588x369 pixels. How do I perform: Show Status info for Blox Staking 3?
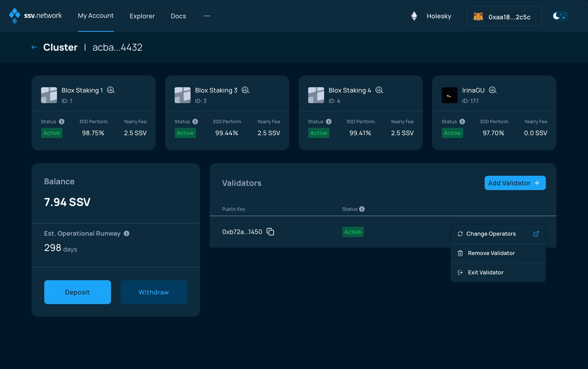195,121
